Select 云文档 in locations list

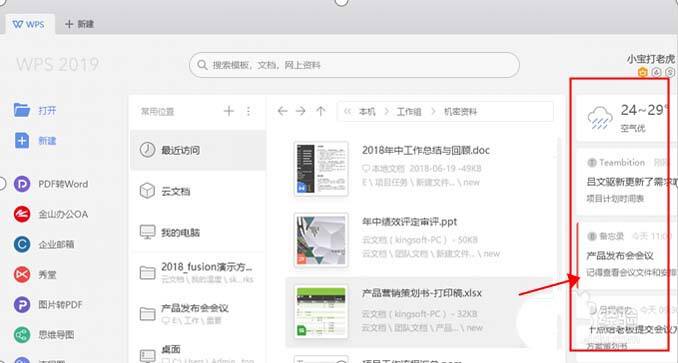pos(198,191)
